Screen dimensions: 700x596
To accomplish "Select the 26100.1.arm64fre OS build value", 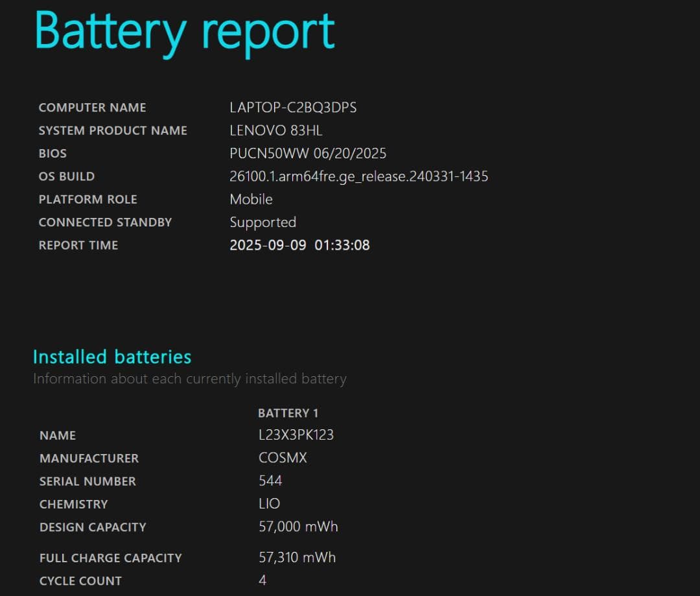I will click(359, 176).
